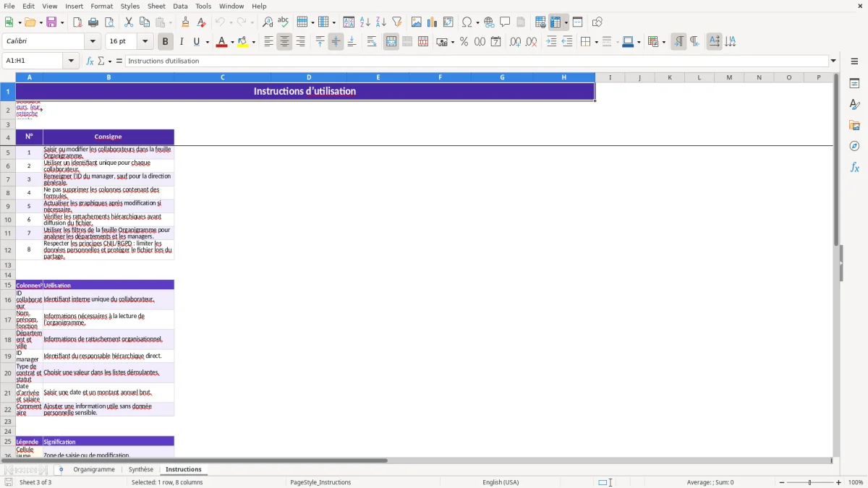Add a new sheet with plus button
The width and height of the screenshot is (868, 488).
point(61,469)
